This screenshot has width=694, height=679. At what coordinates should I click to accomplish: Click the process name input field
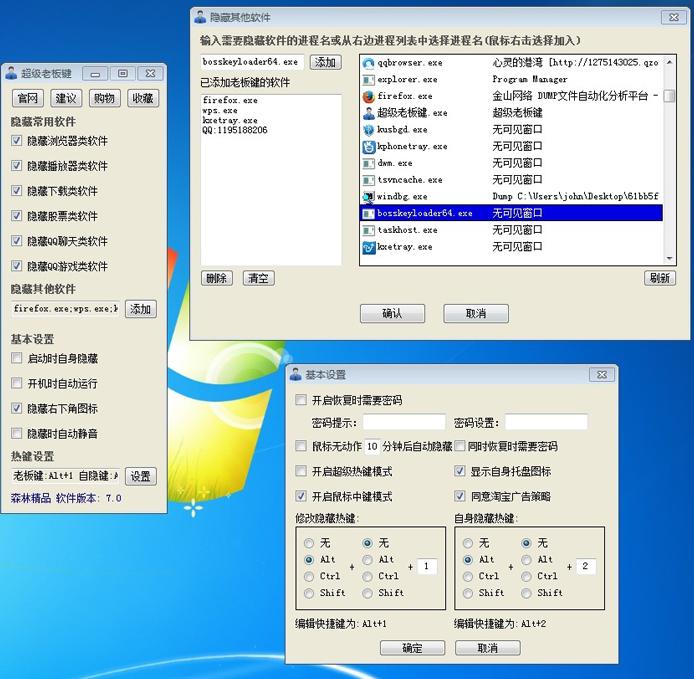pos(252,62)
